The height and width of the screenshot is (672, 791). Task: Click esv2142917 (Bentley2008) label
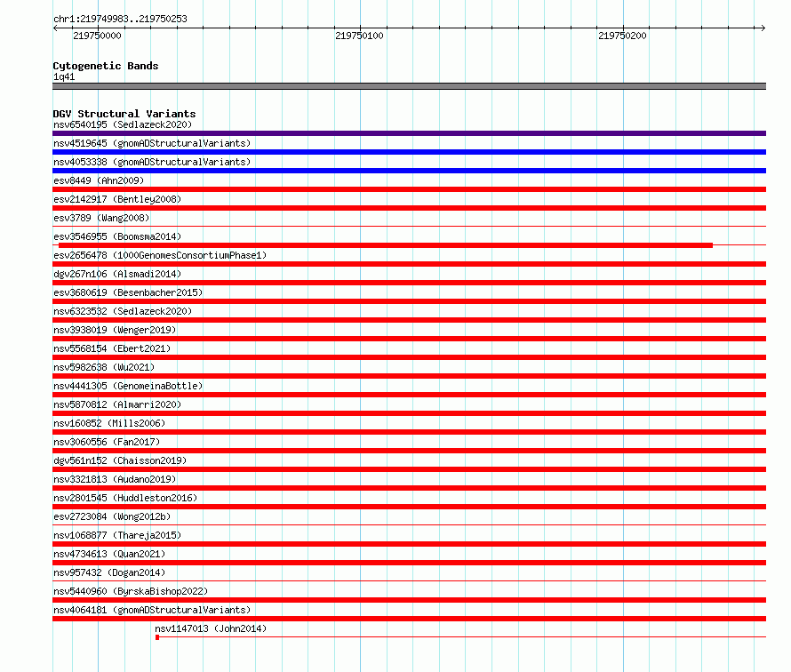point(117,199)
